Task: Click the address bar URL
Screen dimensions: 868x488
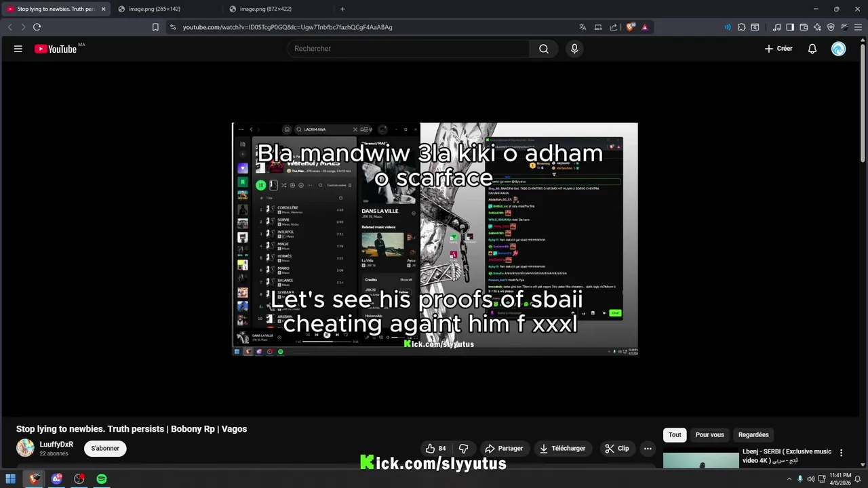Action: tap(288, 27)
